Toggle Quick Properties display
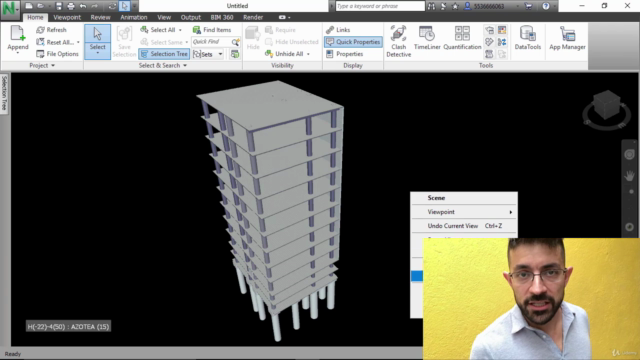The height and width of the screenshot is (360, 640). point(353,42)
